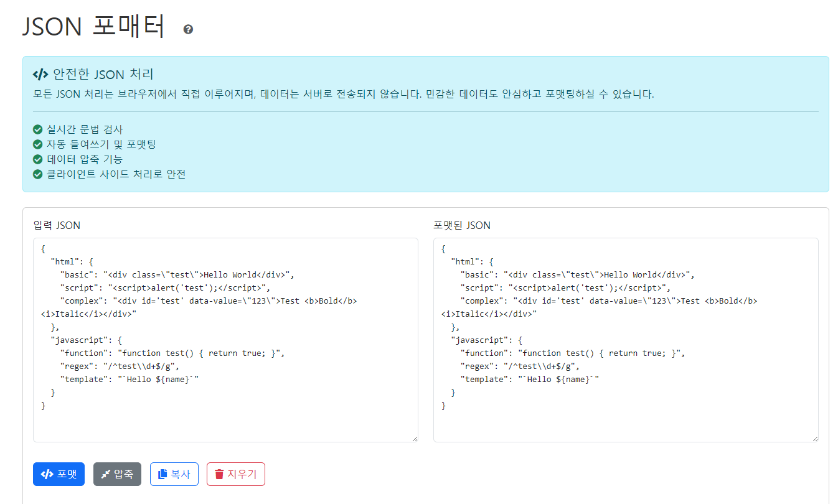Click the 데이터 압축 기능 text
The width and height of the screenshot is (838, 504).
85,159
